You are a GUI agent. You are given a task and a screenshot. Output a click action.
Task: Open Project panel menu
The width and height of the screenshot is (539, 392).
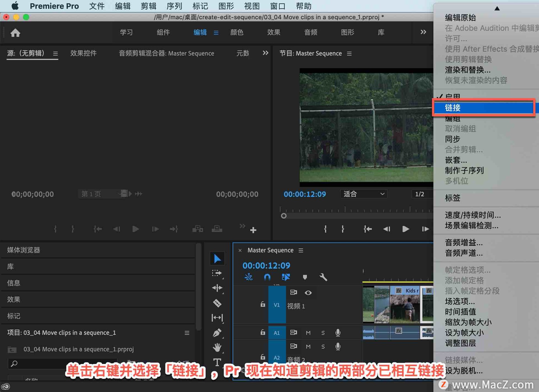[187, 333]
